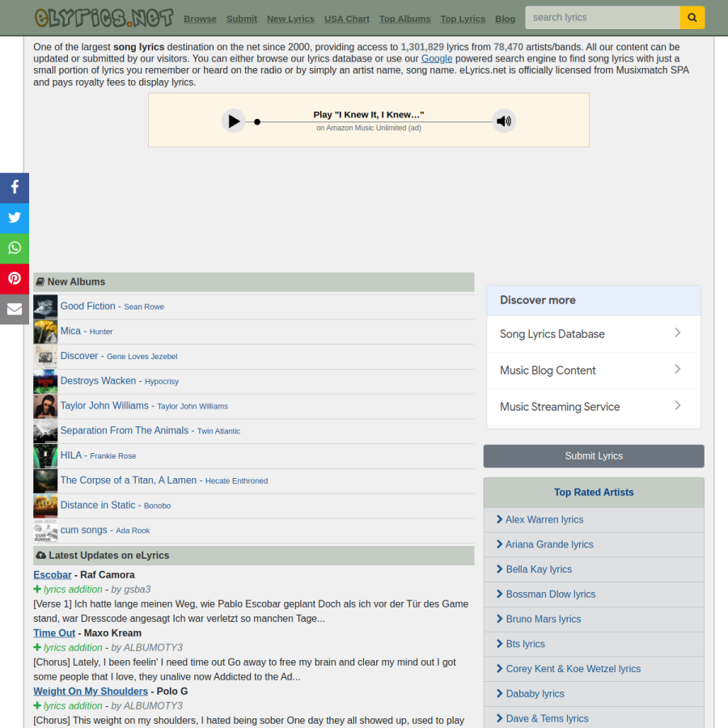Viewport: 728px width, 728px height.
Task: Play the Amazon Music sample
Action: [x=234, y=121]
